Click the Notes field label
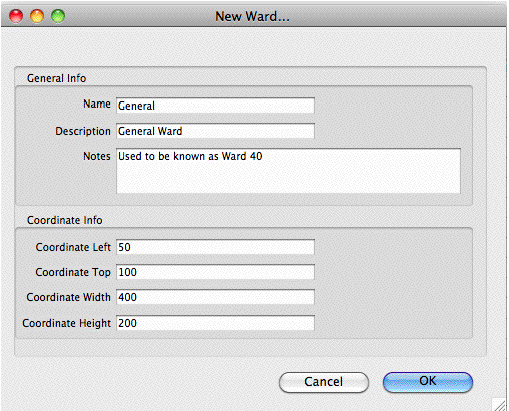Image resolution: width=509 pixels, height=411 pixels. click(x=97, y=156)
